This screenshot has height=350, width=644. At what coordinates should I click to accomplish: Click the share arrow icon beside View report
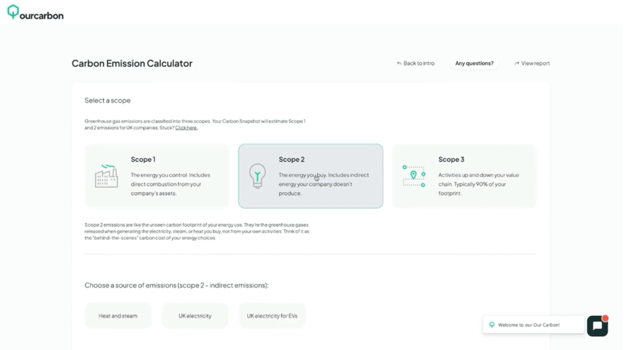pyautogui.click(x=517, y=64)
